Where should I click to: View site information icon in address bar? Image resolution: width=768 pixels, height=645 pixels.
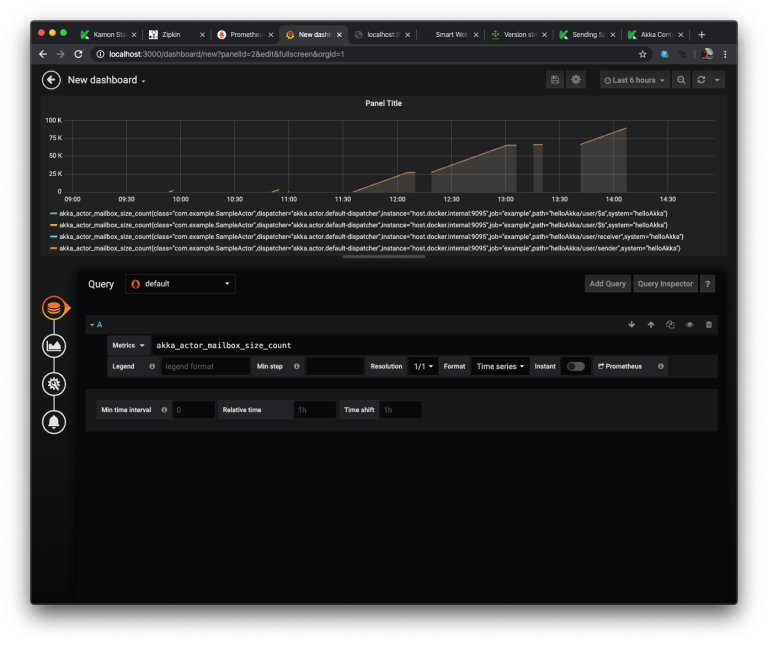[x=100, y=54]
